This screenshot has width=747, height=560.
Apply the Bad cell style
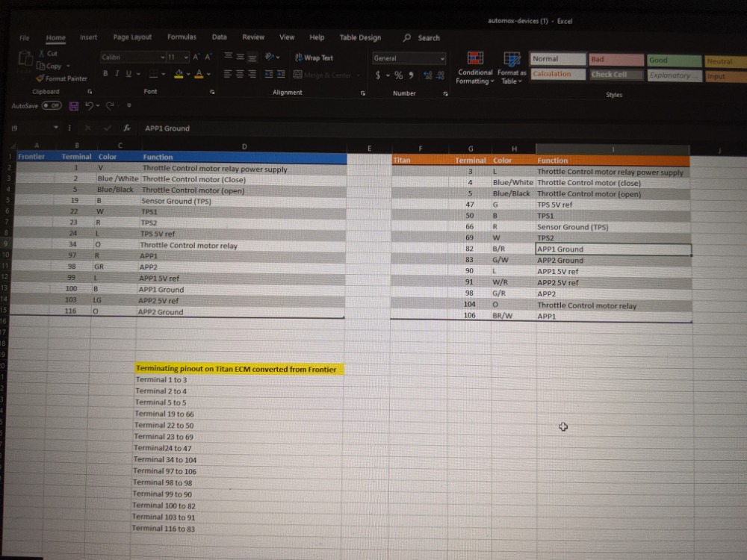click(x=616, y=60)
